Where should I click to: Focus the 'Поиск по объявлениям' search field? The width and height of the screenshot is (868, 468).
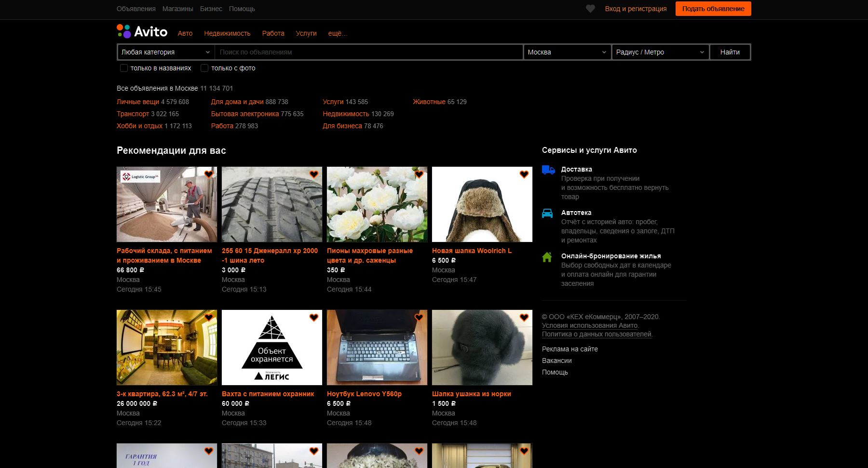pyautogui.click(x=369, y=52)
